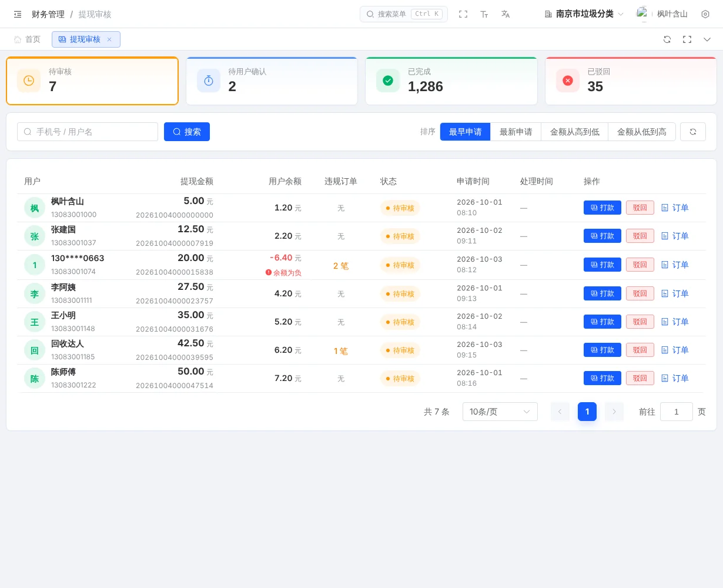Open 订单 for 回收达人 row
The image size is (723, 588).
[674, 350]
